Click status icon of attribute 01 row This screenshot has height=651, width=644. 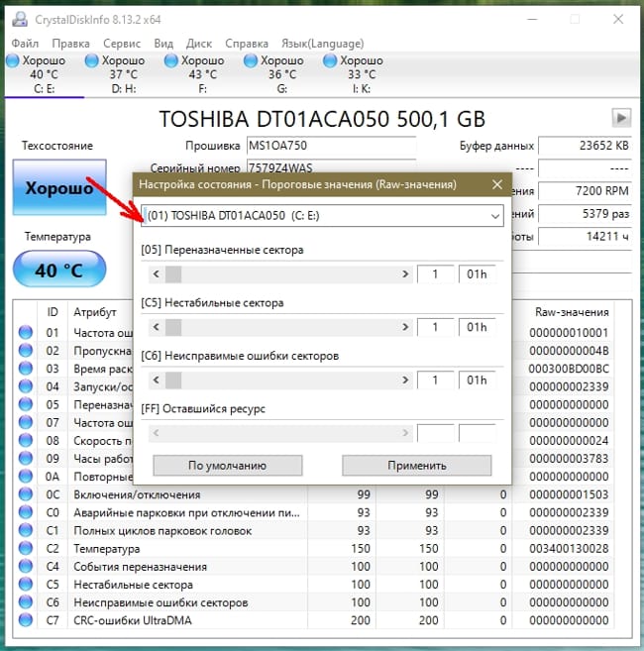pos(26,332)
